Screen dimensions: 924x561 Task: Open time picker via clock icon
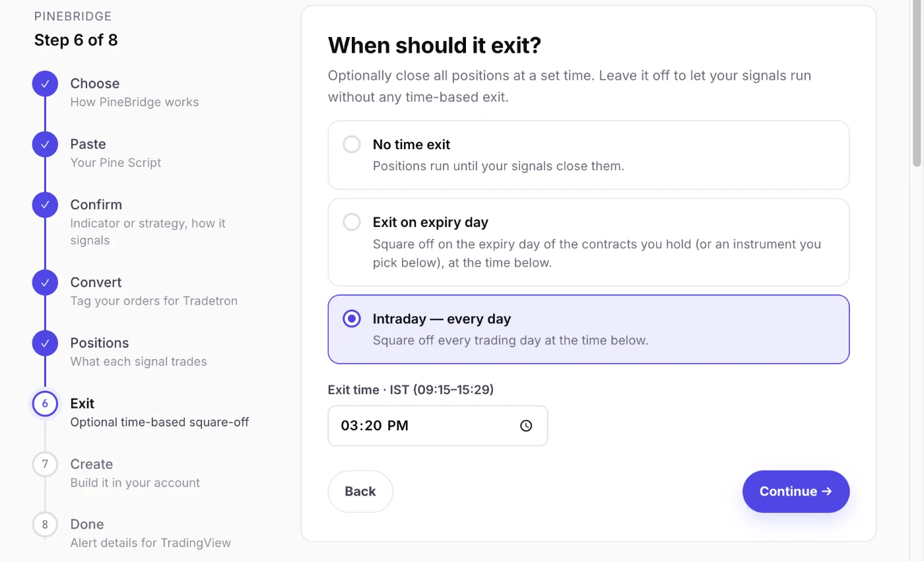pos(526,426)
